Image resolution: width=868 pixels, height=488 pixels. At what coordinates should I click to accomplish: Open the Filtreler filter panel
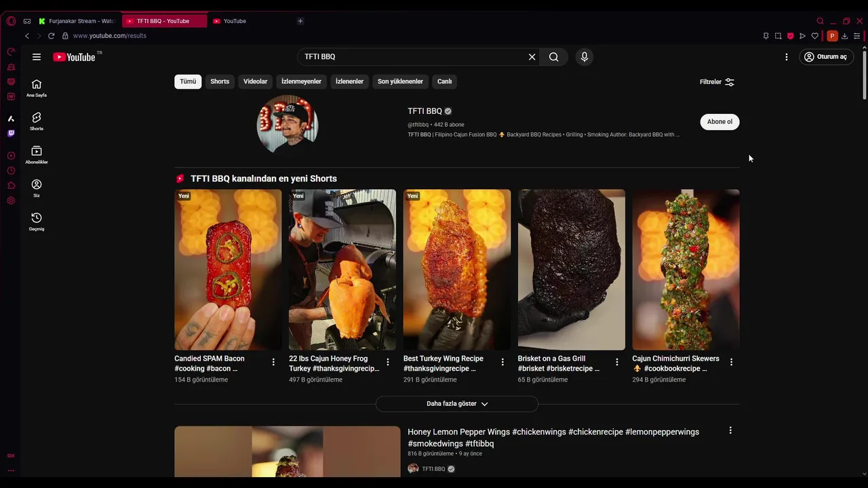click(717, 82)
